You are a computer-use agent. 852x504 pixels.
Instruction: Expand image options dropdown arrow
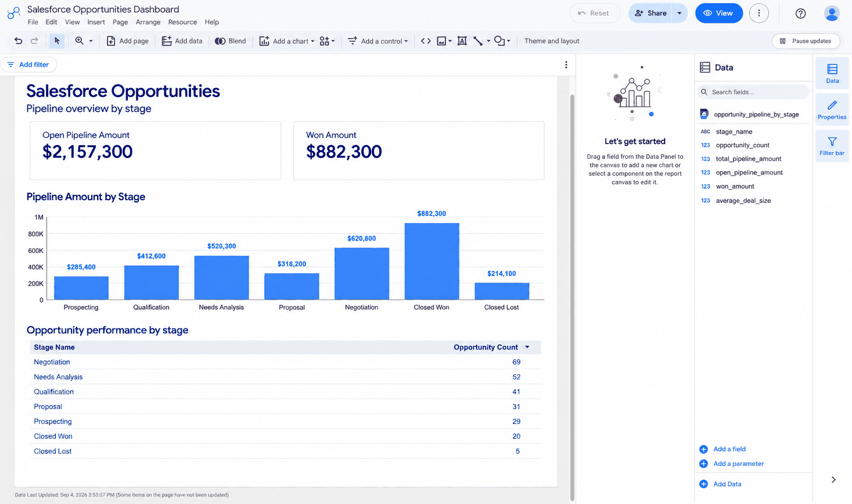coord(450,41)
